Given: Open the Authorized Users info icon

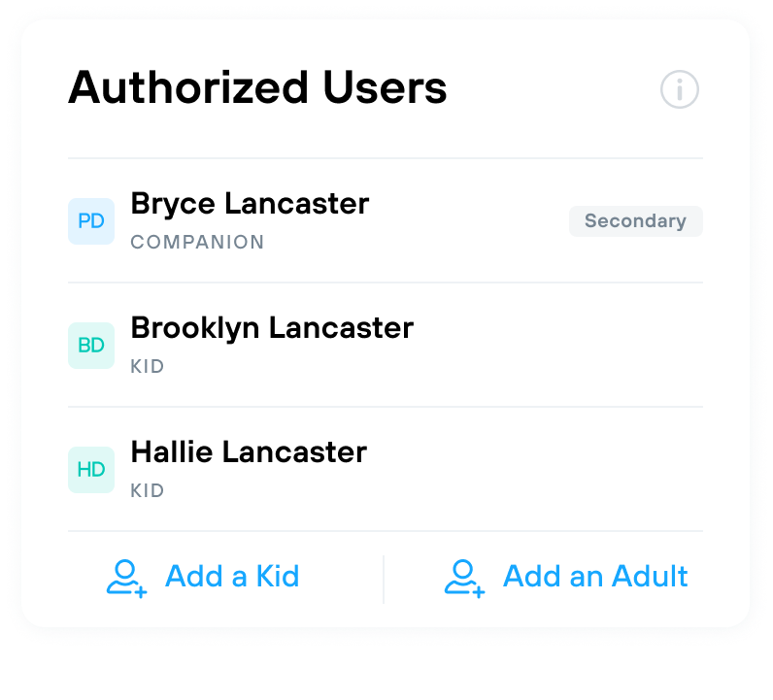Looking at the screenshot, I should pyautogui.click(x=680, y=89).
